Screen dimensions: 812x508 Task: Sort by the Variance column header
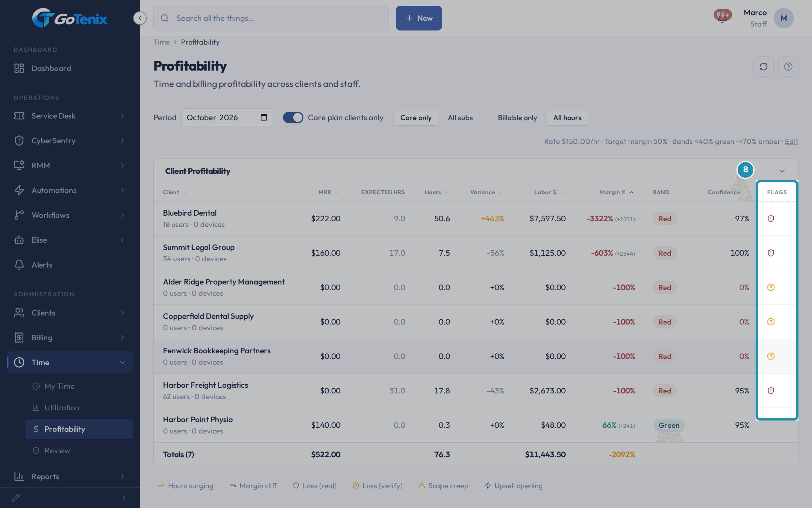pos(487,192)
